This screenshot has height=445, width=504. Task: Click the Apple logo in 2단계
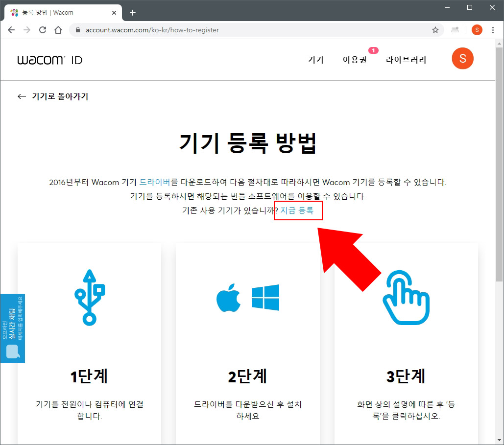228,299
